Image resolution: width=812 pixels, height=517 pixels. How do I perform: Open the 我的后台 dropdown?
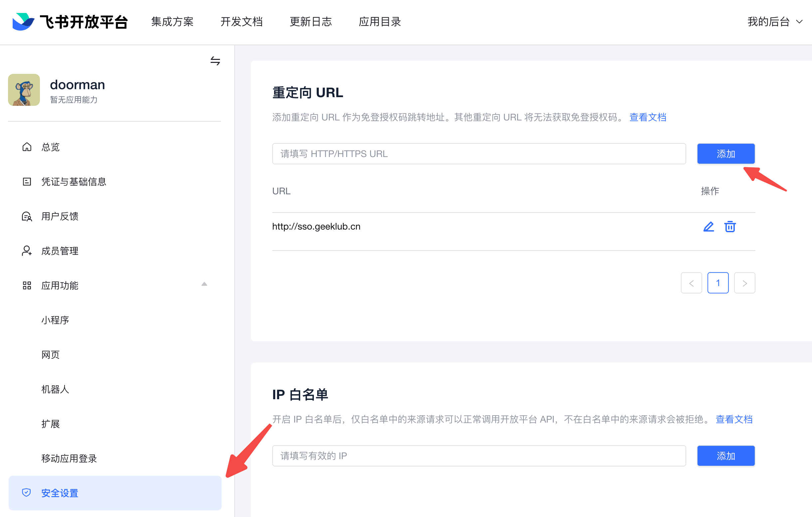(x=774, y=22)
